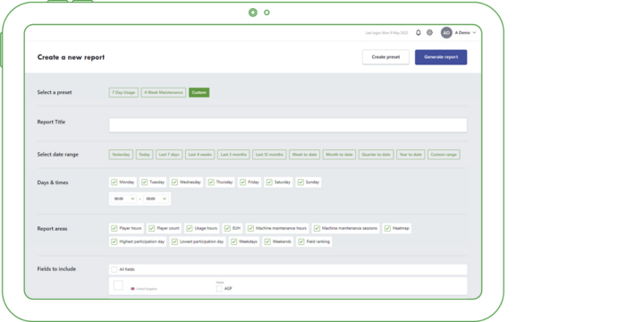Toggle the Field ranking checkbox
The image size is (644, 322).
[x=301, y=241]
